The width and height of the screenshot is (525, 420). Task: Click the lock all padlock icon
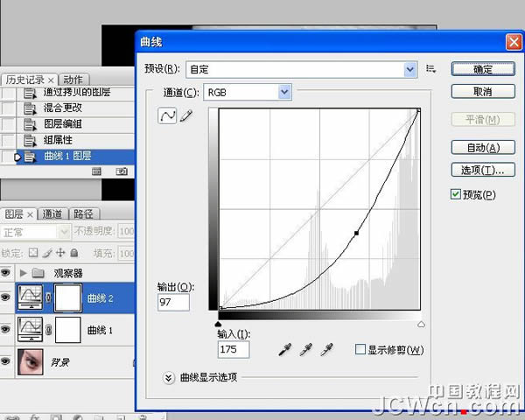(74, 253)
